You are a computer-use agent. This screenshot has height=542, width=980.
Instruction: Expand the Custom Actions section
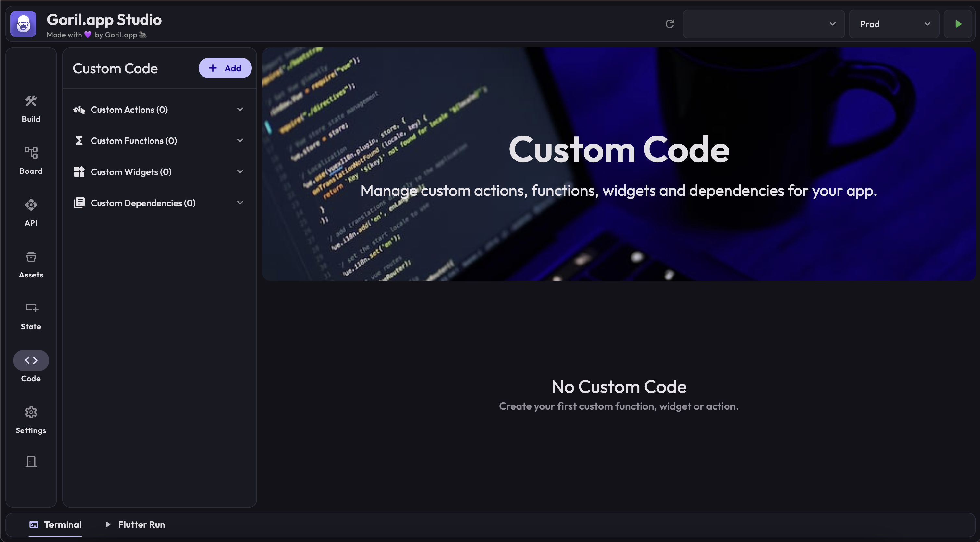tap(240, 110)
